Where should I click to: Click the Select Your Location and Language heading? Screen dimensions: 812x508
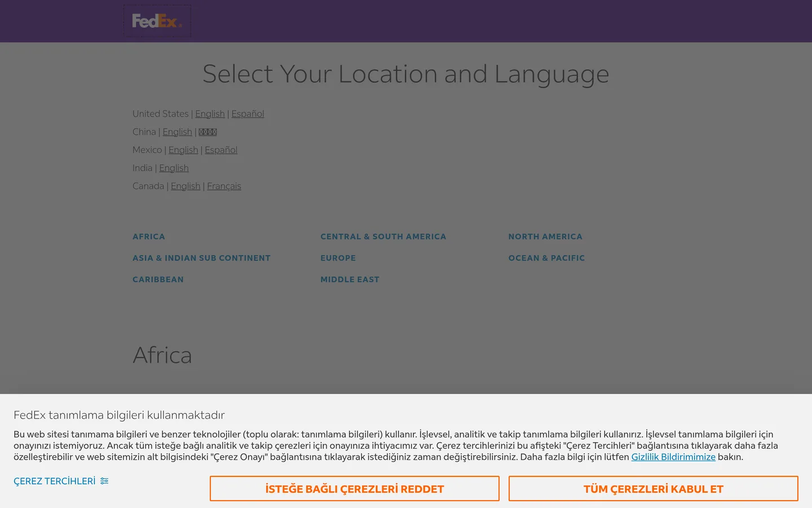pyautogui.click(x=406, y=74)
